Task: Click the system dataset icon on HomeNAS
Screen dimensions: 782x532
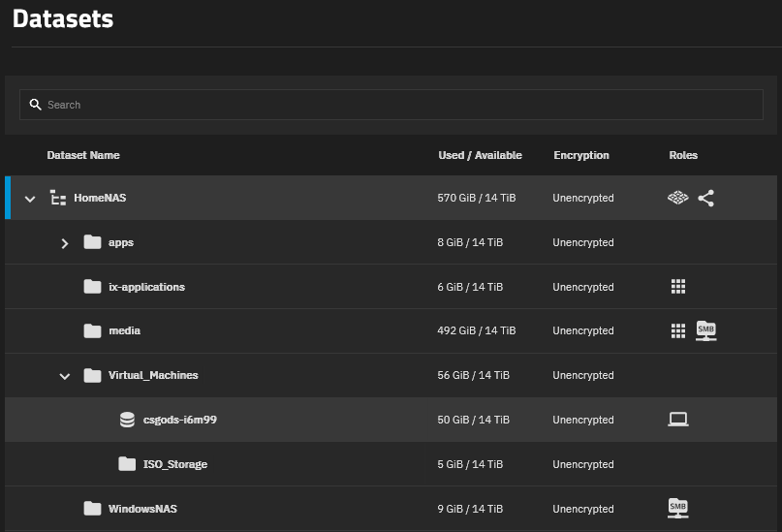Action: coord(678,198)
